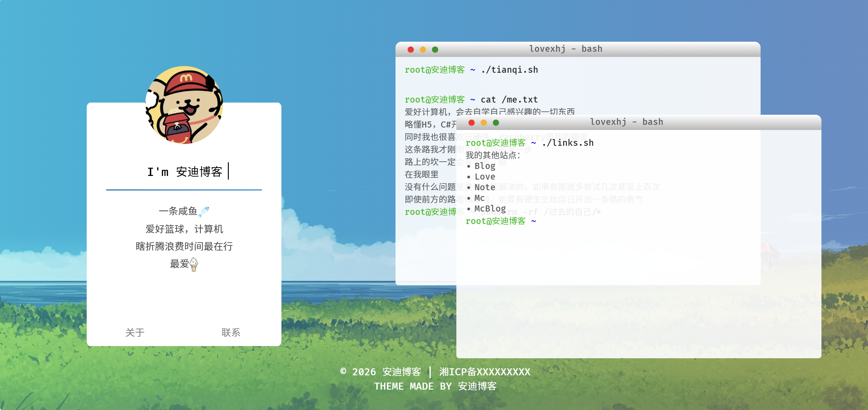The image size is (868, 410).
Task: Click the red dot on the back terminal
Action: (x=410, y=50)
